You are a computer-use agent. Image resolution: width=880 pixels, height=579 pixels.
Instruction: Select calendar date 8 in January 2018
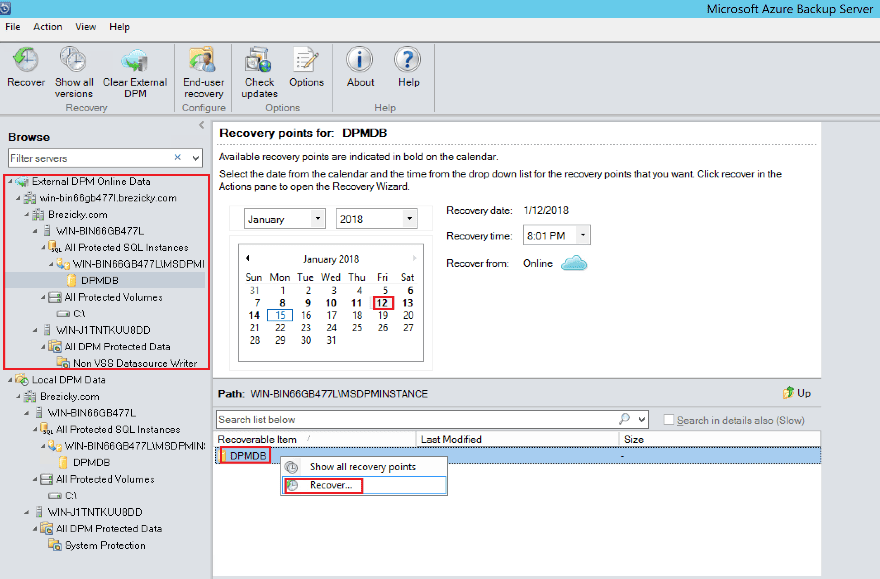(282, 303)
